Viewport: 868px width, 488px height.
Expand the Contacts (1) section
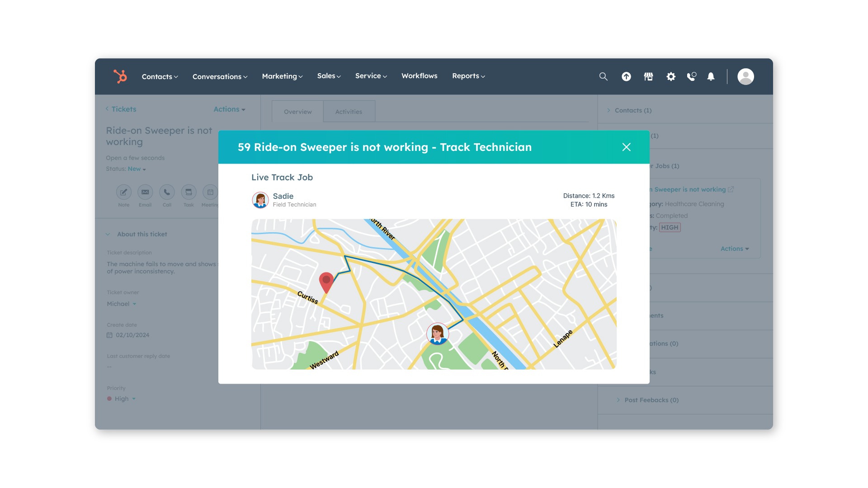click(629, 110)
